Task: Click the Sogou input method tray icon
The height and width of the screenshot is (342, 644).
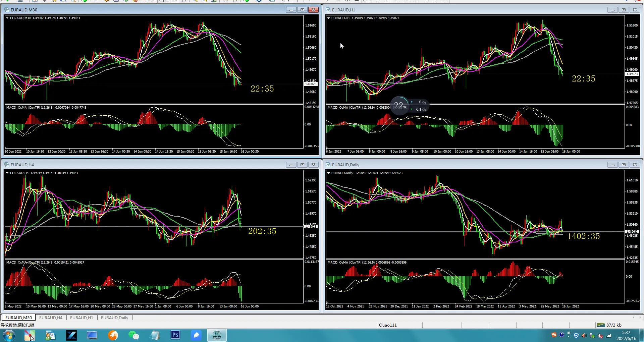Action: point(554,335)
